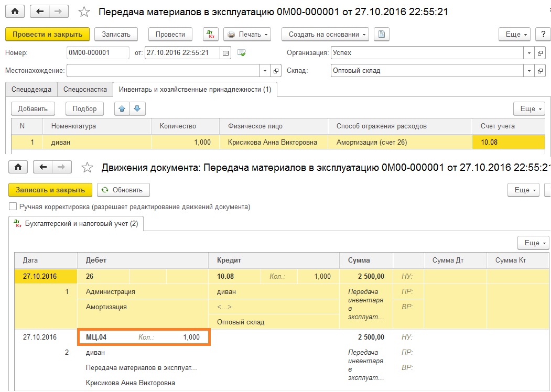Screen dimensions: 551x392
Task: Click the Номенклатура column header
Action: tap(97, 126)
